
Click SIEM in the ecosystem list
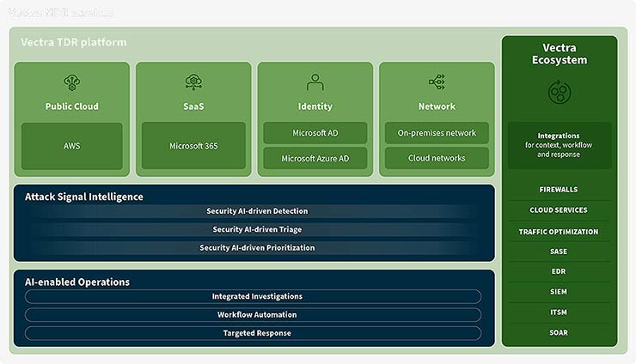(x=559, y=291)
